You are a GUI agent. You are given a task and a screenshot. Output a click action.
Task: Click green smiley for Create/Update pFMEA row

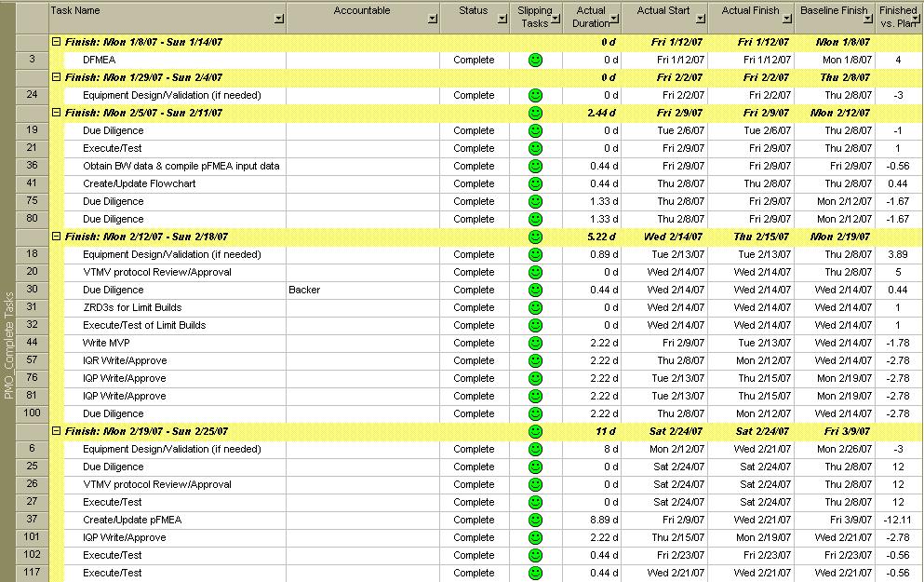click(x=535, y=520)
